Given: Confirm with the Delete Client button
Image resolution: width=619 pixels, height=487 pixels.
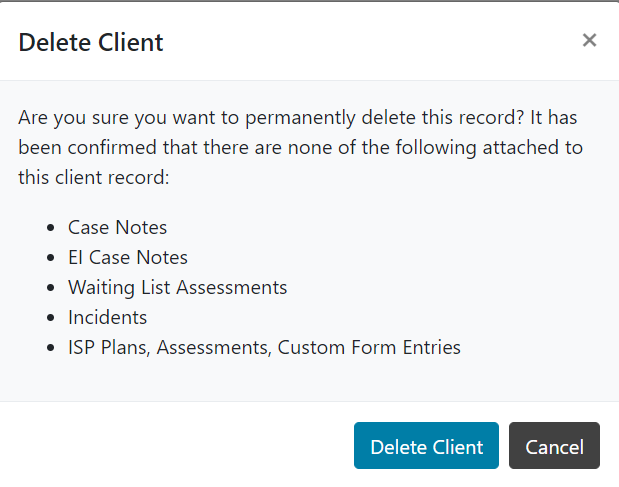Looking at the screenshot, I should tap(426, 446).
